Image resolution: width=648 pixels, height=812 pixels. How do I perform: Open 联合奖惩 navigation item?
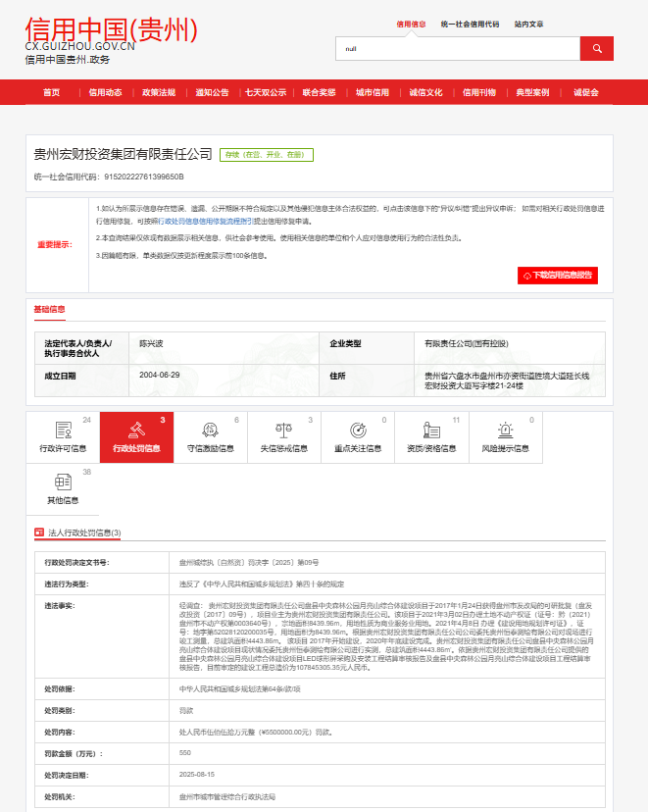(x=319, y=92)
